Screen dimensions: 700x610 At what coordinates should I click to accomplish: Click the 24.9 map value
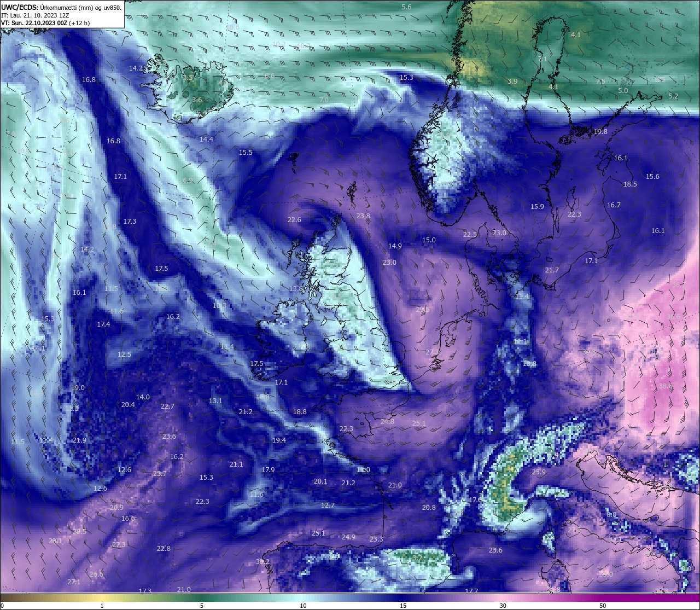pos(348,537)
